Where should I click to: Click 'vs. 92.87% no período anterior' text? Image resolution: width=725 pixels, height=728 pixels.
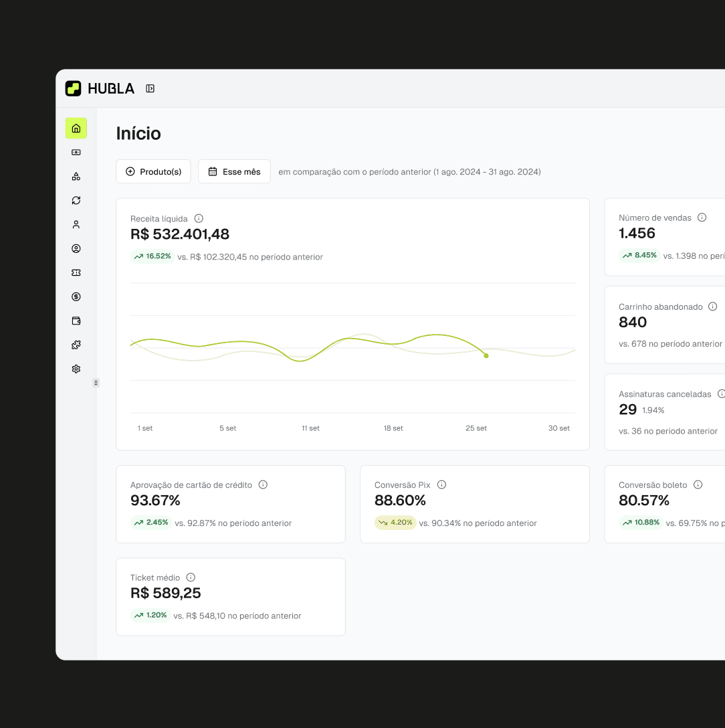233,523
